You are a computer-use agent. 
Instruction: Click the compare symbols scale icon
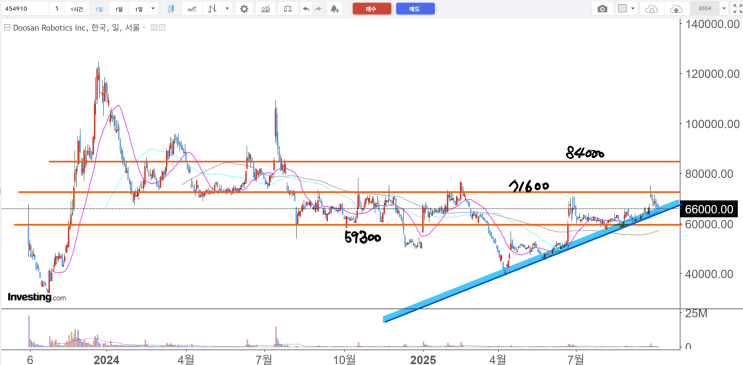click(287, 9)
